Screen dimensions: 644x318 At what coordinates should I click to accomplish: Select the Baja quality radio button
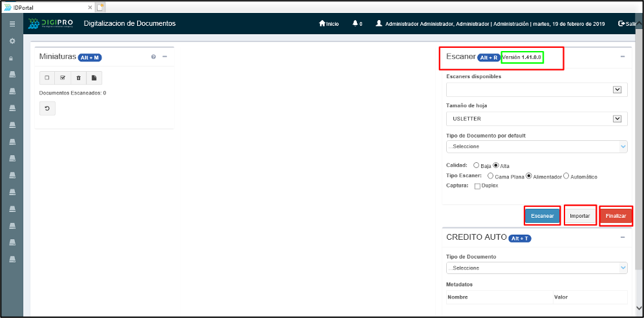point(477,165)
